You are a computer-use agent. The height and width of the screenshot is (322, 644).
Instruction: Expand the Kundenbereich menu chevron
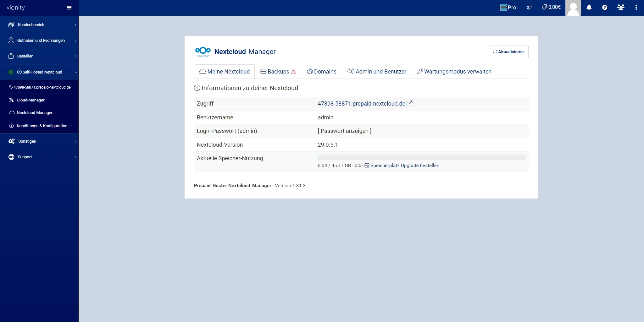75,25
